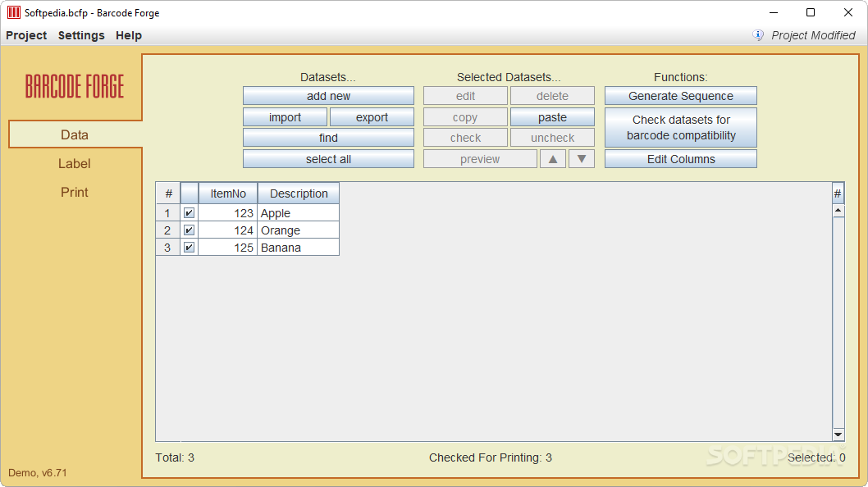868x487 pixels.
Task: Select the Banana description cell
Action: [299, 248]
